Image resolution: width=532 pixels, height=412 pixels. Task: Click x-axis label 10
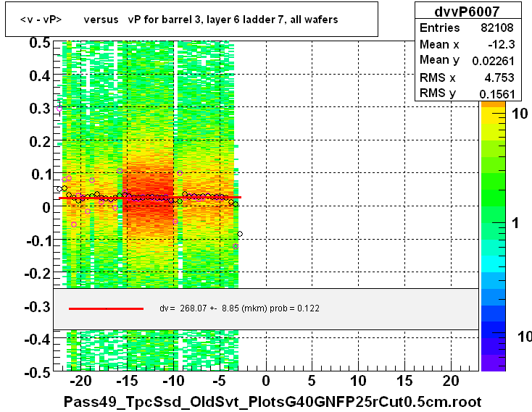358,381
